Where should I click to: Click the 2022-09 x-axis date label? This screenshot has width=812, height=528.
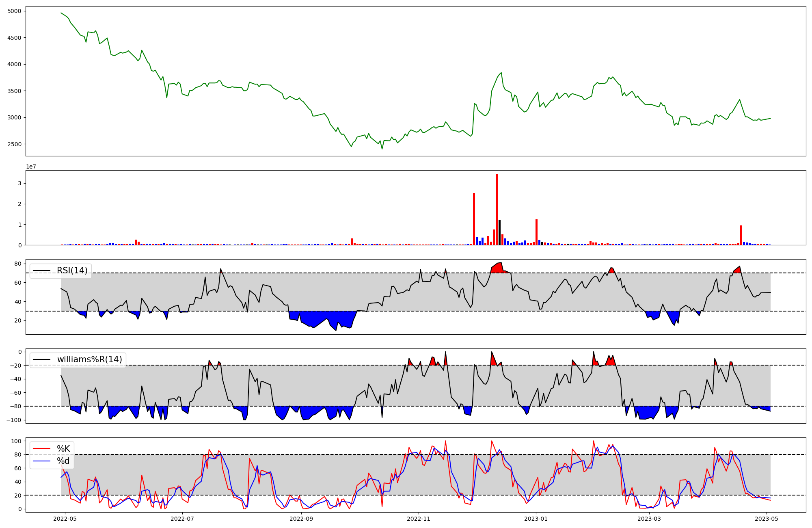[x=301, y=519]
